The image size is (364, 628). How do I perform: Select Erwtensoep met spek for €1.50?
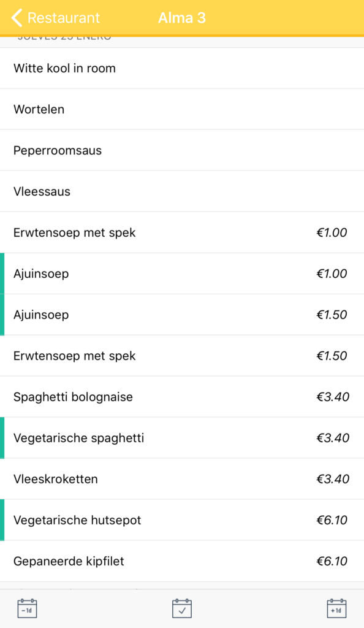pyautogui.click(x=182, y=356)
